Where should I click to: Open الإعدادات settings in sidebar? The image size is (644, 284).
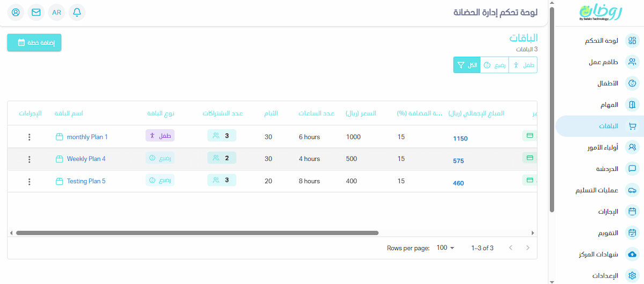pyautogui.click(x=605, y=275)
